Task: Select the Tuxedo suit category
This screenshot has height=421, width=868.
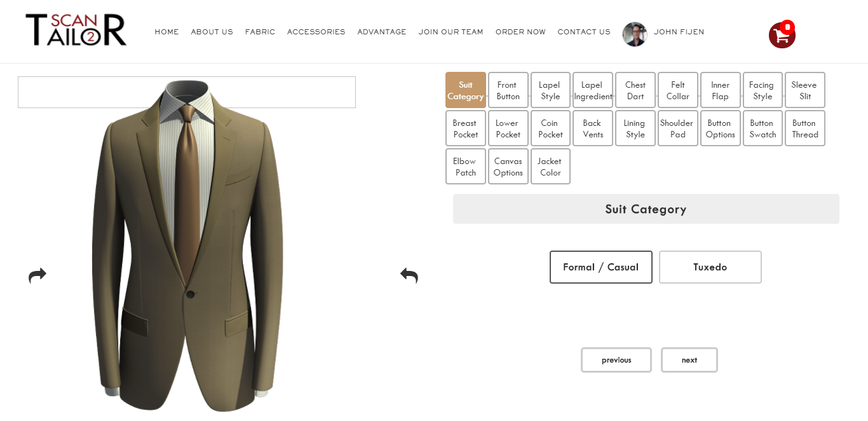Action: [x=710, y=267]
